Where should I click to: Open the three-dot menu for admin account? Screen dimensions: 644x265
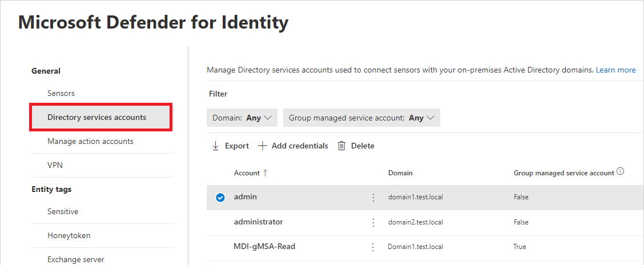point(373,198)
